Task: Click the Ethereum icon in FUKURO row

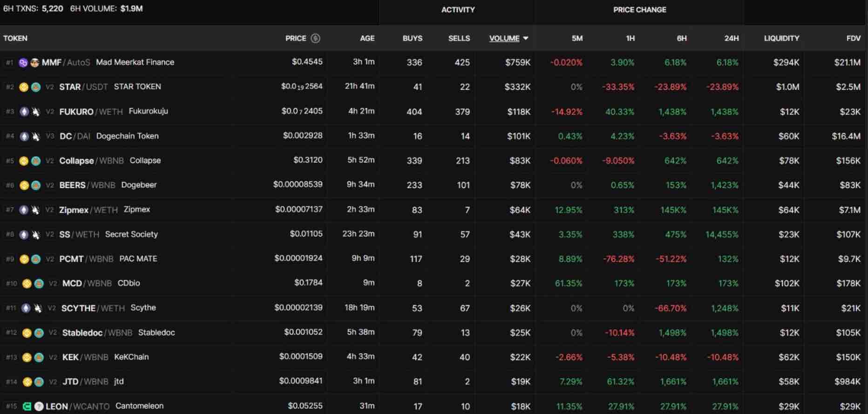Action: point(24,112)
